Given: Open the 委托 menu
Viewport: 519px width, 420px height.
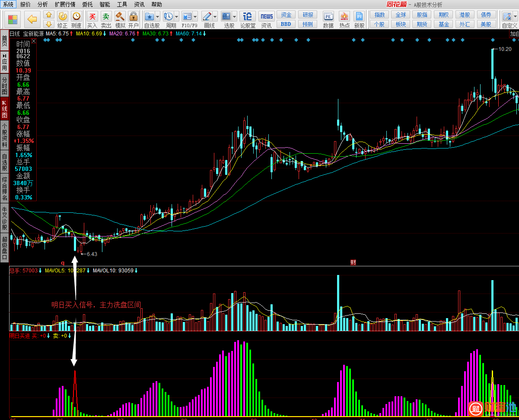Looking at the screenshot, I should click(87, 4).
